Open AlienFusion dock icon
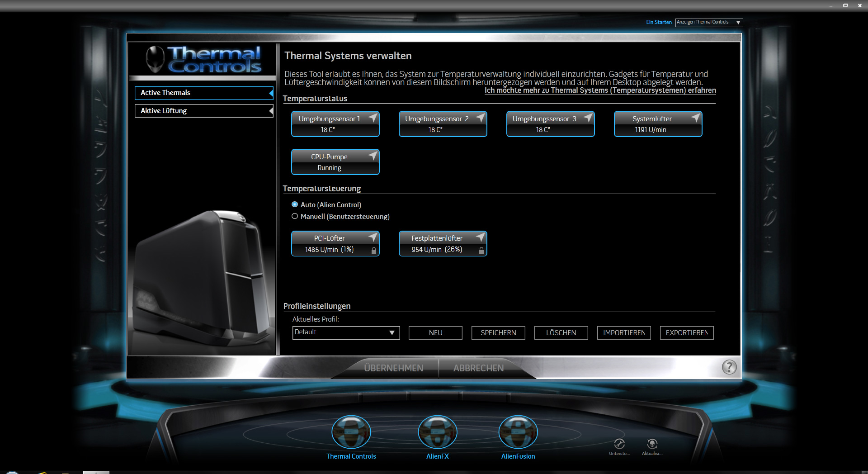This screenshot has width=868, height=474. (x=518, y=432)
